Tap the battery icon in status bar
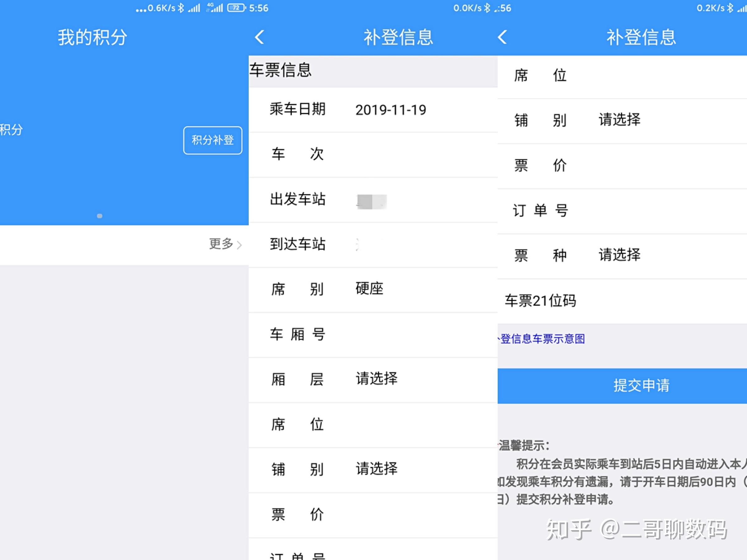747x560 pixels. 237,8
